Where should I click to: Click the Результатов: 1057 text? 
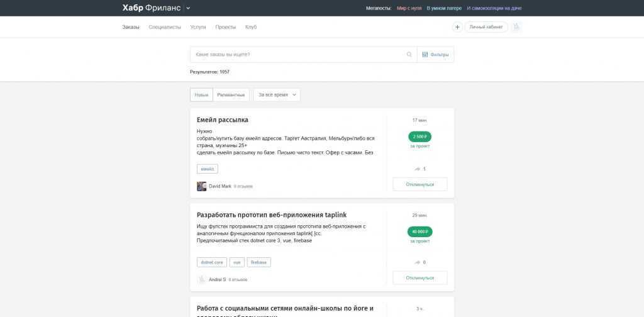pos(209,72)
